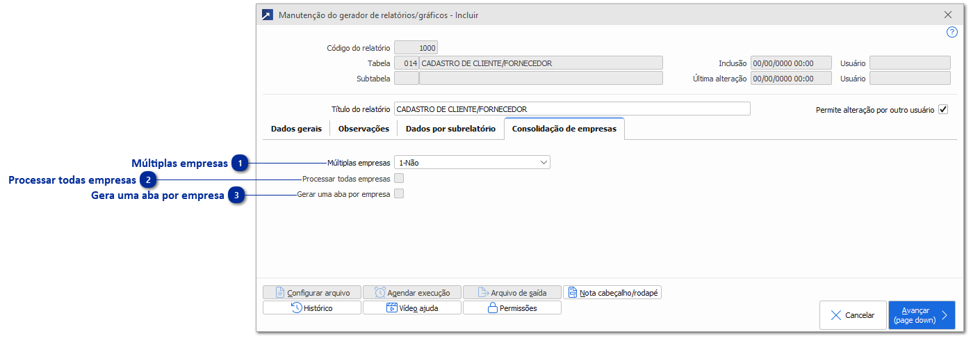This screenshot has height=343, width=980.
Task: Switch to the Dados gerais tab
Action: (x=296, y=129)
